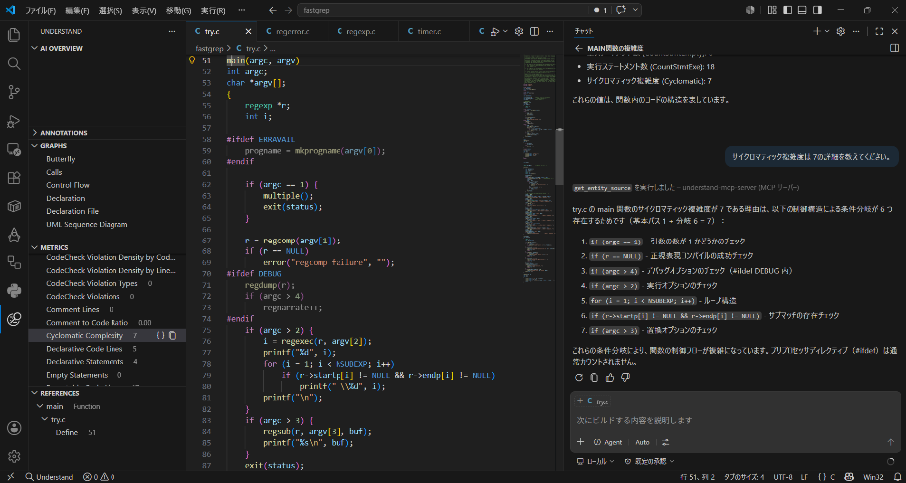906x483 pixels.
Task: Collapse the GRAPHS section
Action: [54, 146]
